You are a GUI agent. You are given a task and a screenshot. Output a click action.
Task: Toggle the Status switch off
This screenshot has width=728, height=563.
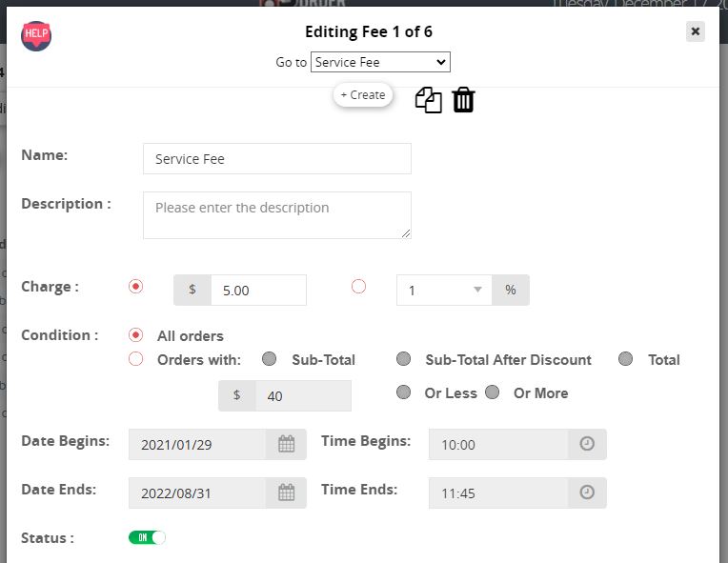[x=147, y=538]
